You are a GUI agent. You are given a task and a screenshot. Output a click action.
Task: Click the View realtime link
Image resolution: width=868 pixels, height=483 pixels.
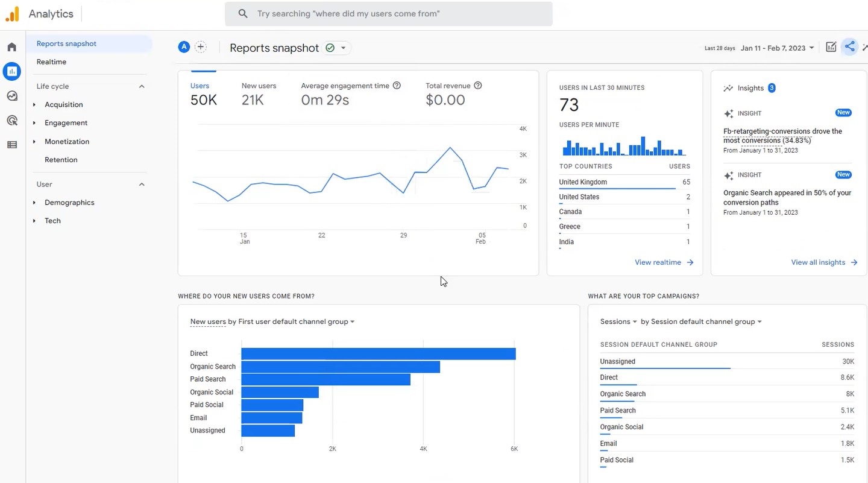(658, 262)
